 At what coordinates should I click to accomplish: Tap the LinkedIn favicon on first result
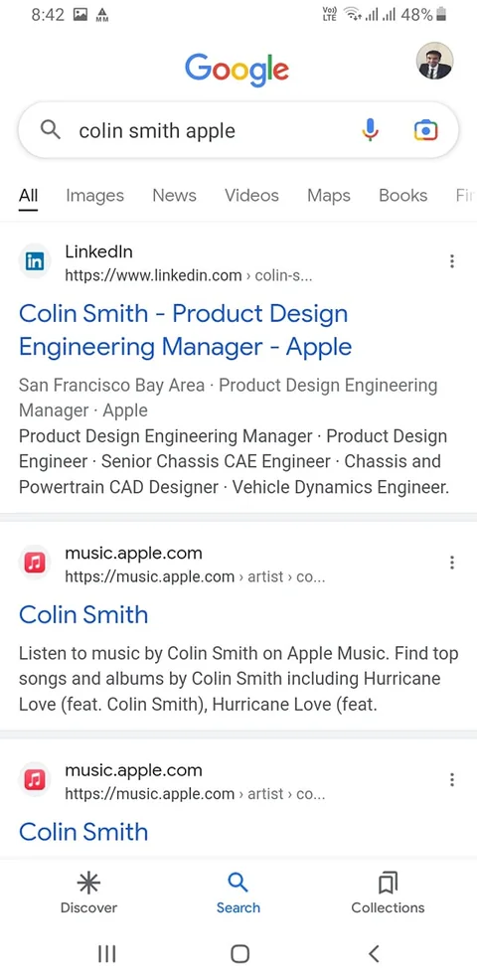pyautogui.click(x=35, y=261)
